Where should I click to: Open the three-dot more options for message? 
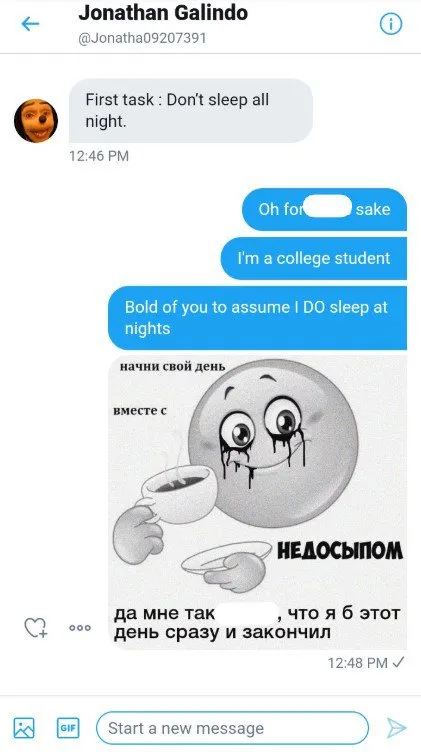click(x=80, y=627)
